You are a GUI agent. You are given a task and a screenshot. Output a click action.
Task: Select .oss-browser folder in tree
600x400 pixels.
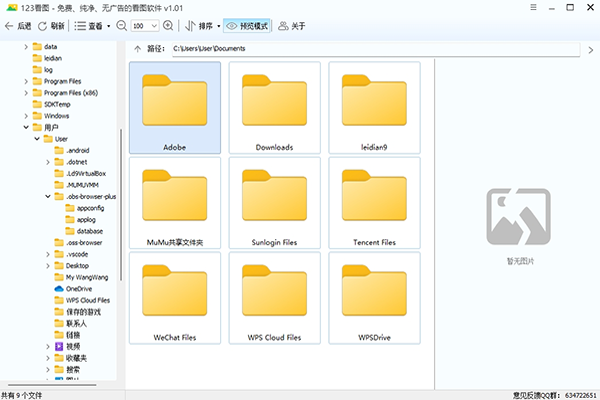[x=78, y=242]
